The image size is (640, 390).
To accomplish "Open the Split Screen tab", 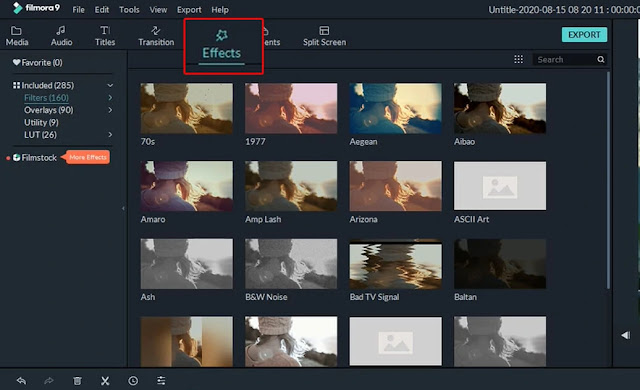I will [324, 36].
